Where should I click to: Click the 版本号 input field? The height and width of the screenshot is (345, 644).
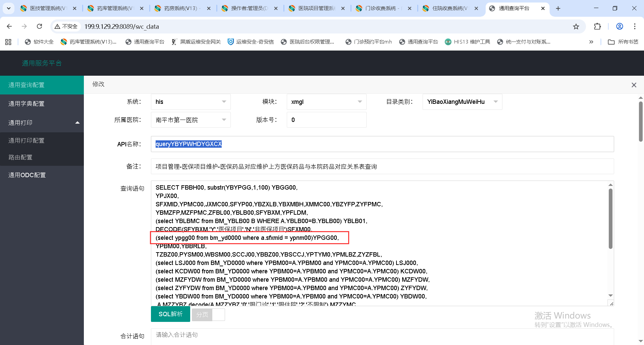326,120
